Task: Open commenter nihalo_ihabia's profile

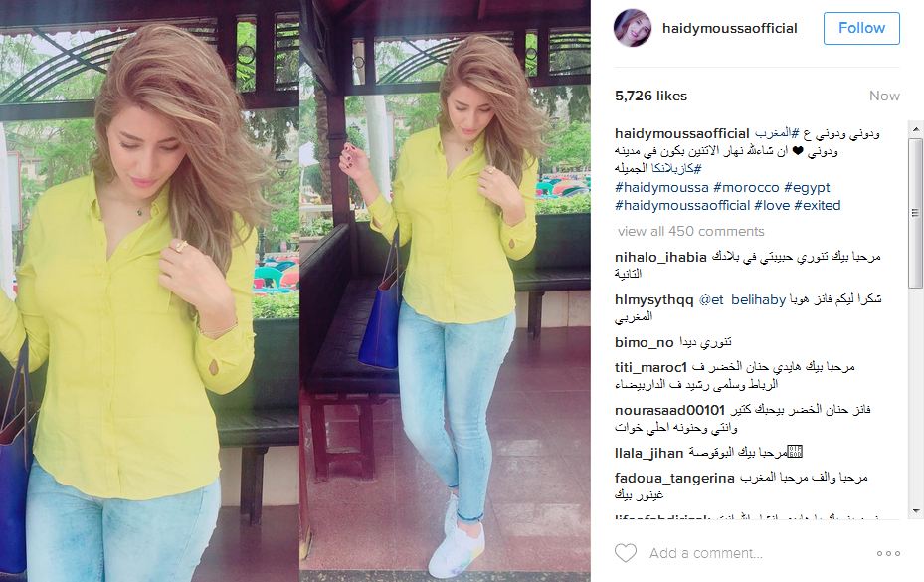Action: pos(660,257)
